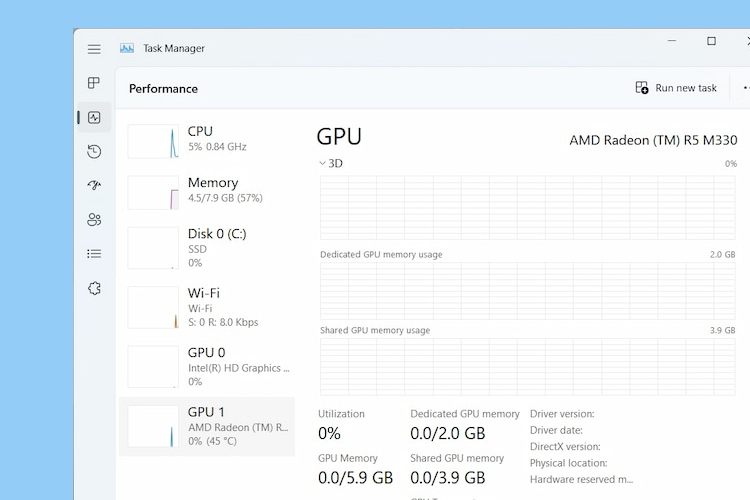
Task: Open the App history page icon
Action: (94, 151)
